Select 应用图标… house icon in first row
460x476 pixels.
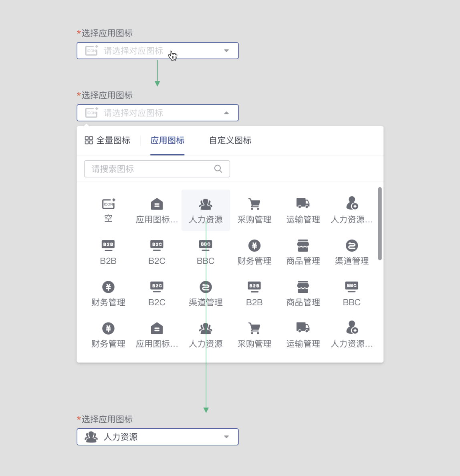pyautogui.click(x=157, y=210)
